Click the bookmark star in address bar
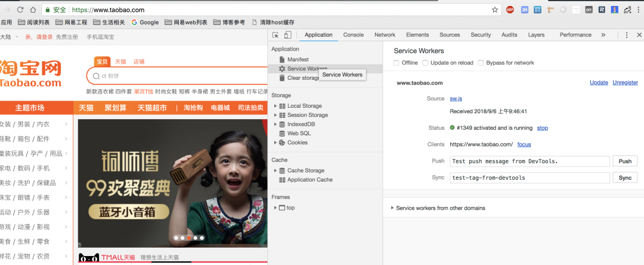Screen dimensions: 644x265 [x=494, y=10]
